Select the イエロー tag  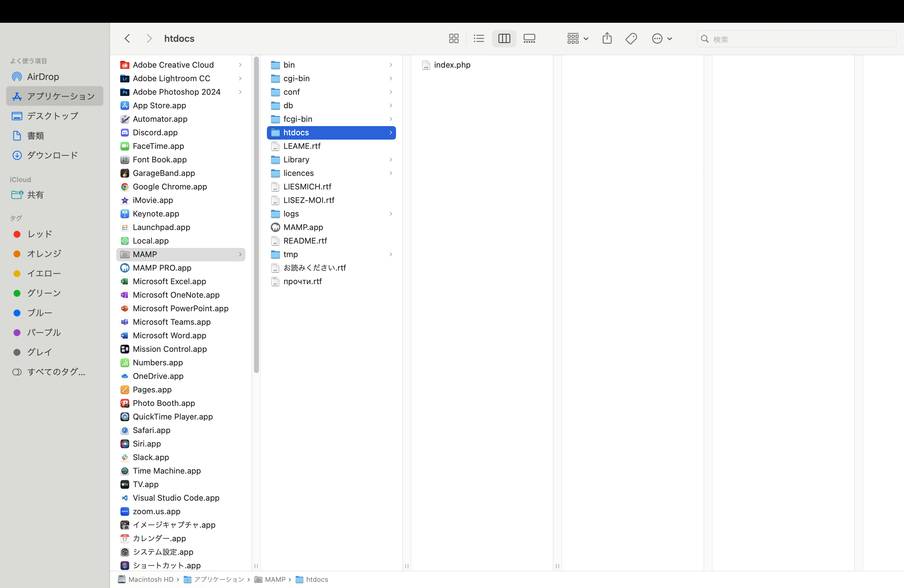coord(55,273)
